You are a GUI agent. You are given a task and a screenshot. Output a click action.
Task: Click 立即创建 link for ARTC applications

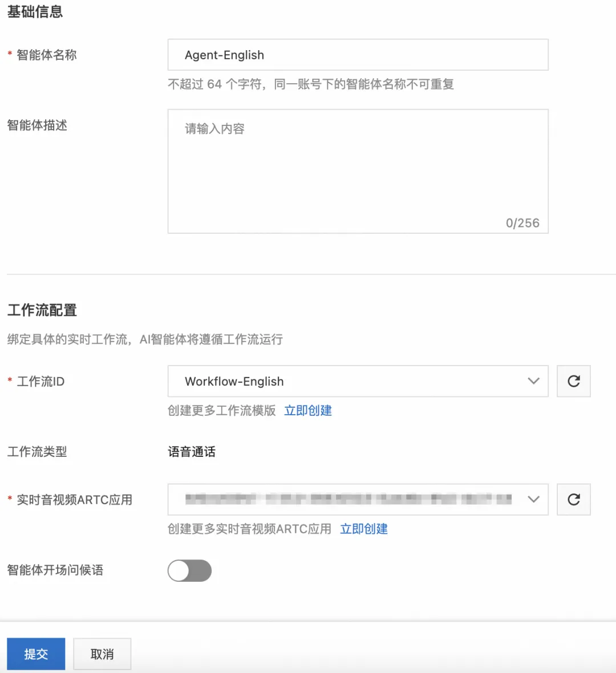[363, 529]
